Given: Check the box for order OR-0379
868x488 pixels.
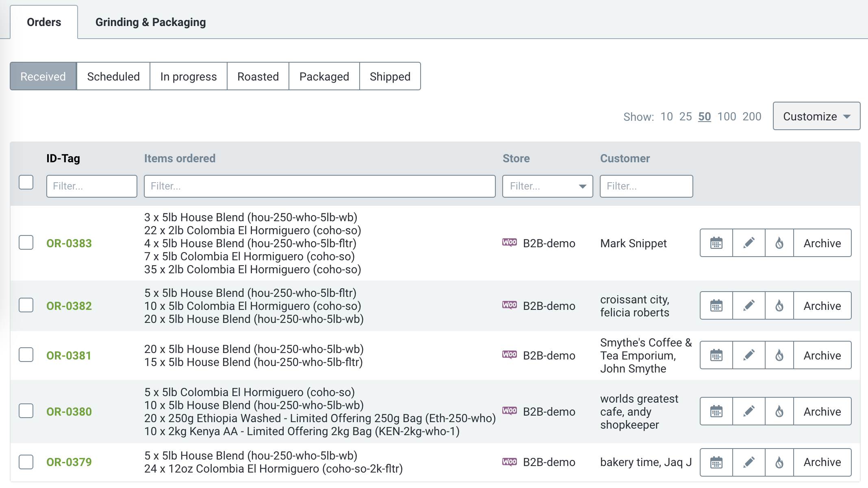Looking at the screenshot, I should click(26, 462).
